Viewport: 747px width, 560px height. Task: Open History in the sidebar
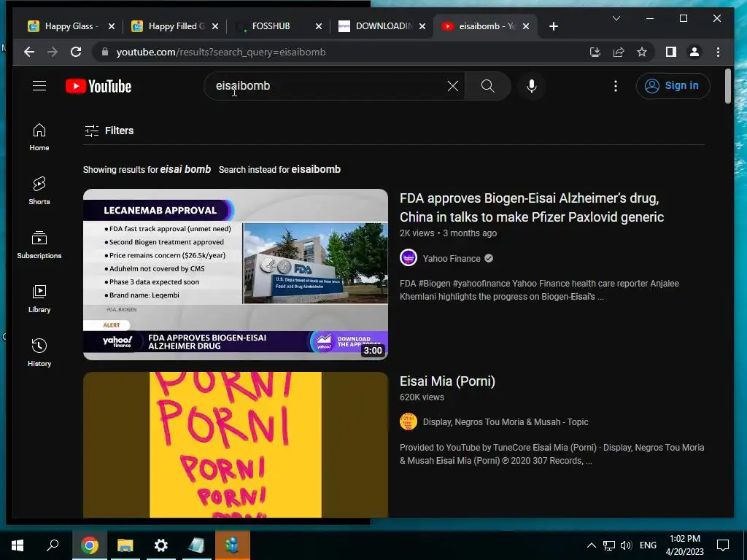[39, 352]
